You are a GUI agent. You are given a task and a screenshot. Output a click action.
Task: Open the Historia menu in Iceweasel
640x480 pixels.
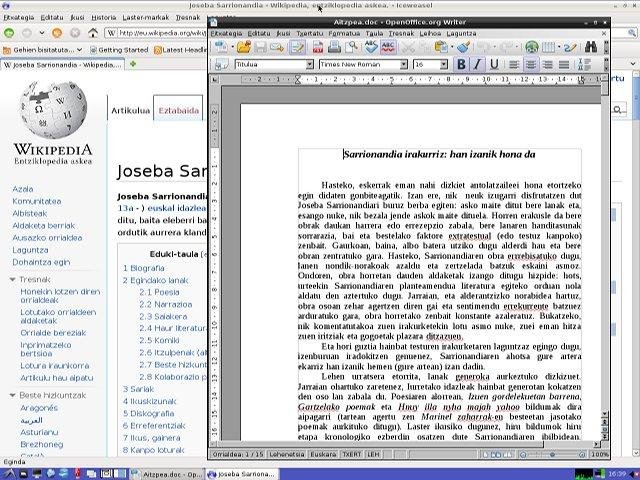click(103, 18)
